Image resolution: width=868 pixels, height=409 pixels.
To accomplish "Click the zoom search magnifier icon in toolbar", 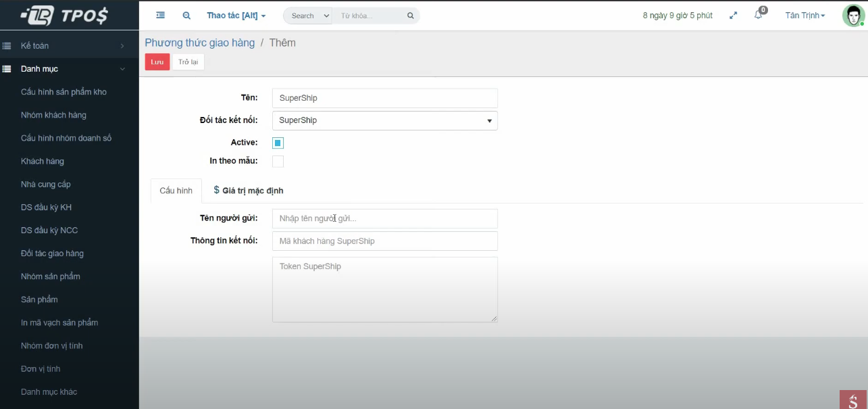I will [186, 15].
